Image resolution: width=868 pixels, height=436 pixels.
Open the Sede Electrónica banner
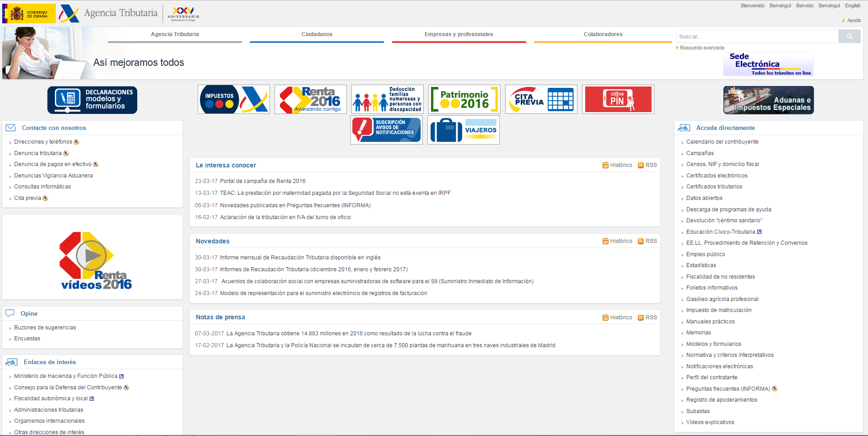768,64
